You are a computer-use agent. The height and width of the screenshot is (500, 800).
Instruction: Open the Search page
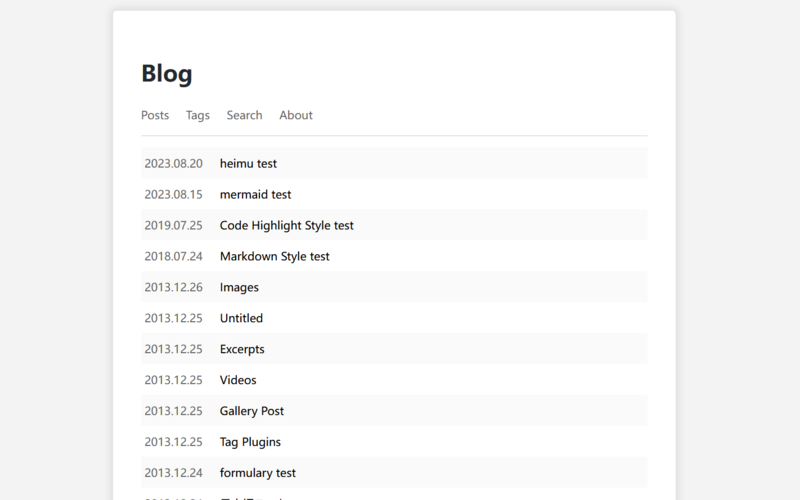coord(244,115)
